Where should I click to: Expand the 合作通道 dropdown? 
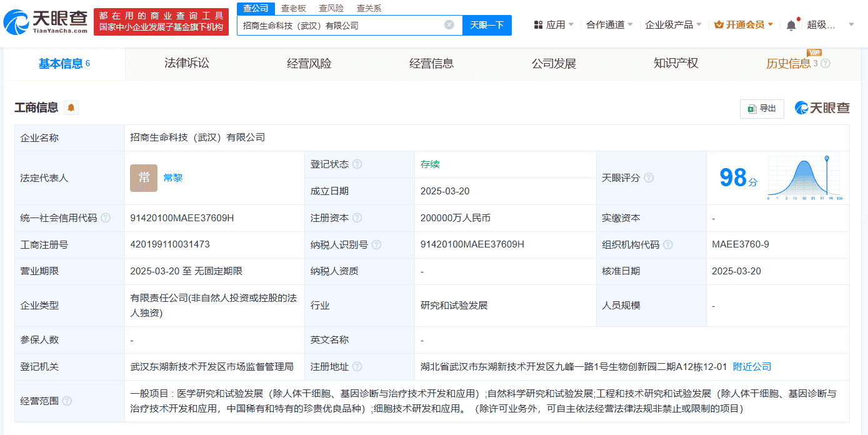[609, 24]
